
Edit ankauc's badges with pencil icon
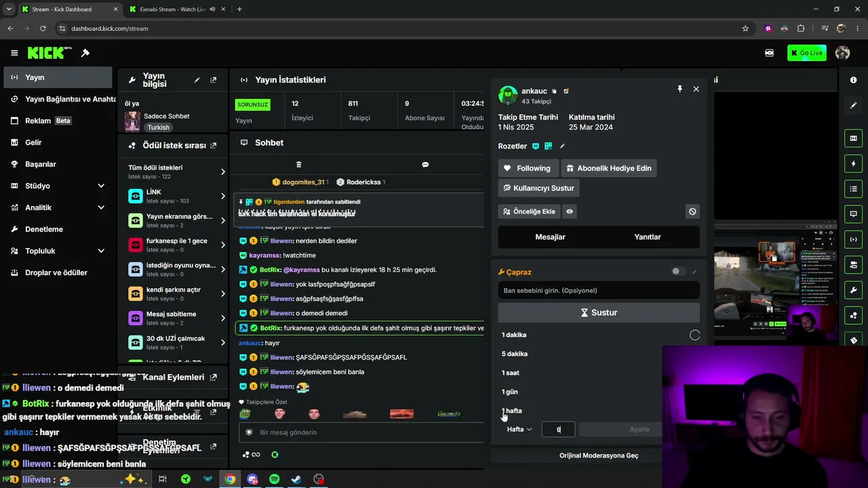(562, 146)
